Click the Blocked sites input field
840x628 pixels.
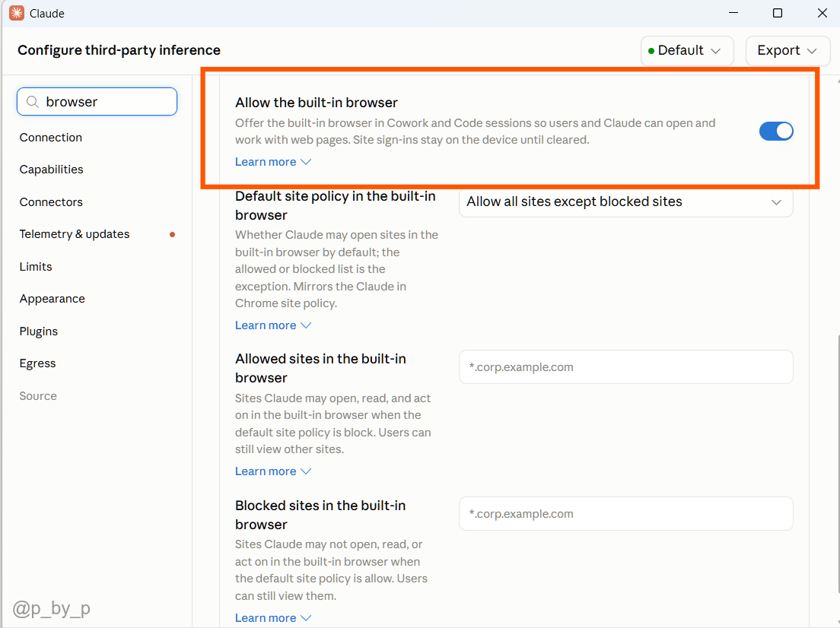coord(625,513)
